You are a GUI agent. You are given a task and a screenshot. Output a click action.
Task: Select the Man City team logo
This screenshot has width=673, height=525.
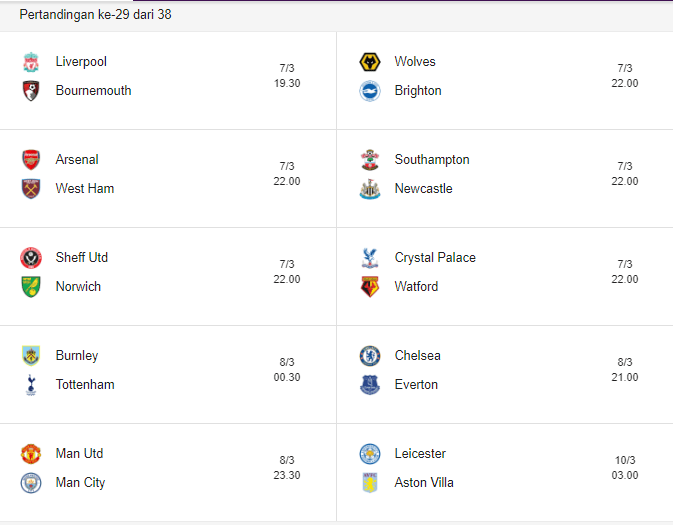click(31, 483)
